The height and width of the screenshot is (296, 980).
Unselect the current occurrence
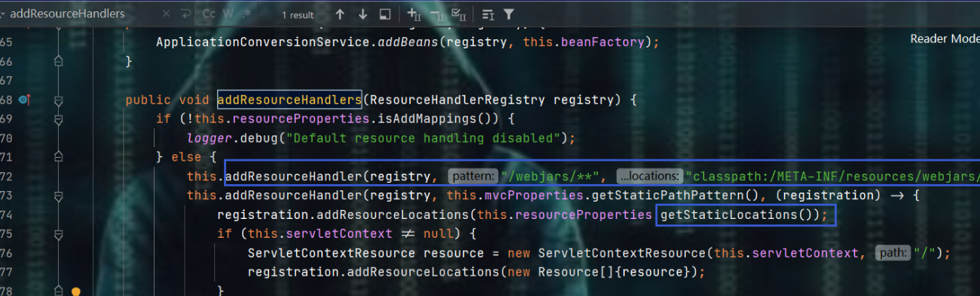tap(436, 14)
